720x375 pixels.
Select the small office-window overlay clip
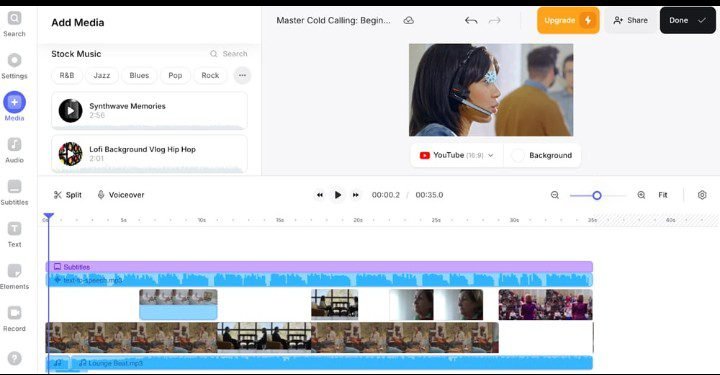pyautogui.click(x=334, y=304)
